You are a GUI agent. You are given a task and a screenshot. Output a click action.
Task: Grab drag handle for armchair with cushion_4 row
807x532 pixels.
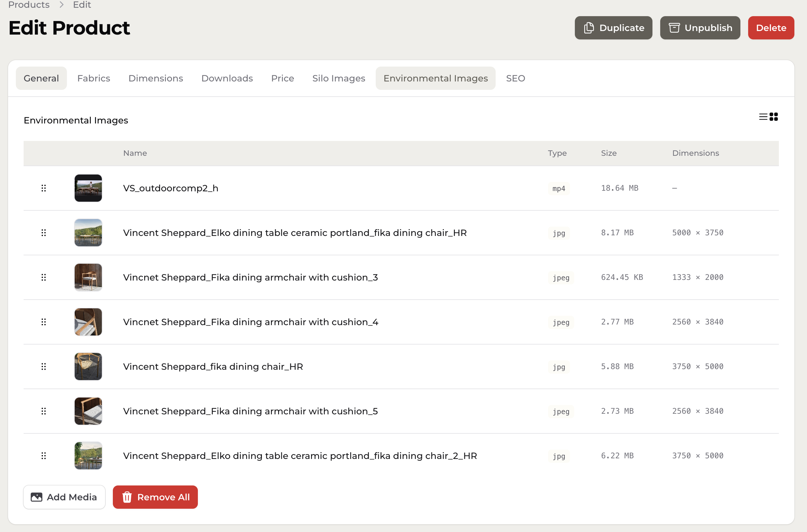point(43,322)
